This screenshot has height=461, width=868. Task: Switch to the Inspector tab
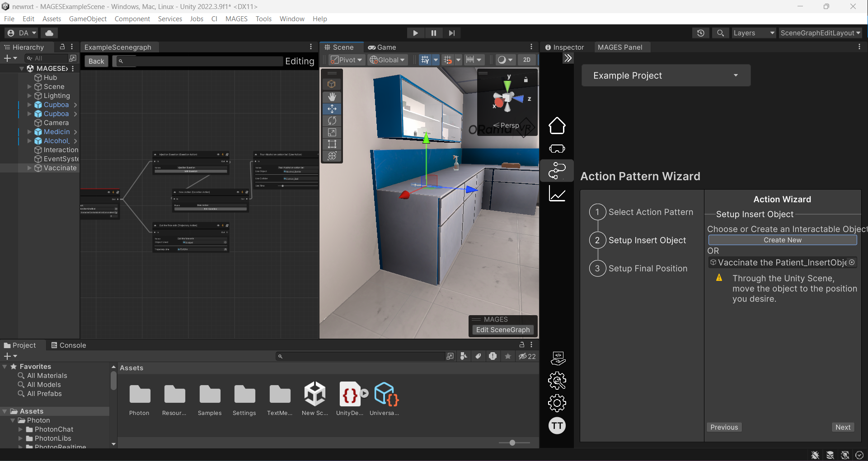coord(565,47)
